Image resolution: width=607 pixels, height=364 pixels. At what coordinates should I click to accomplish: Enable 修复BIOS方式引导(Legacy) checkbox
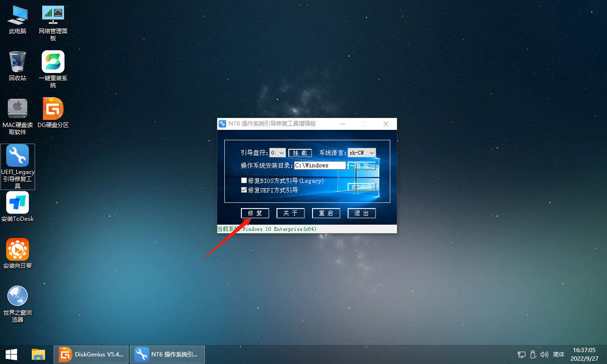[244, 181]
